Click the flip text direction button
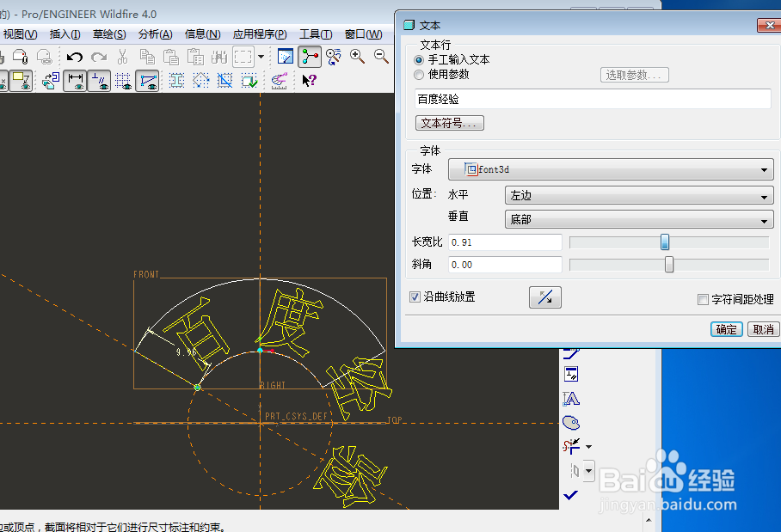781x532 pixels. 545,297
